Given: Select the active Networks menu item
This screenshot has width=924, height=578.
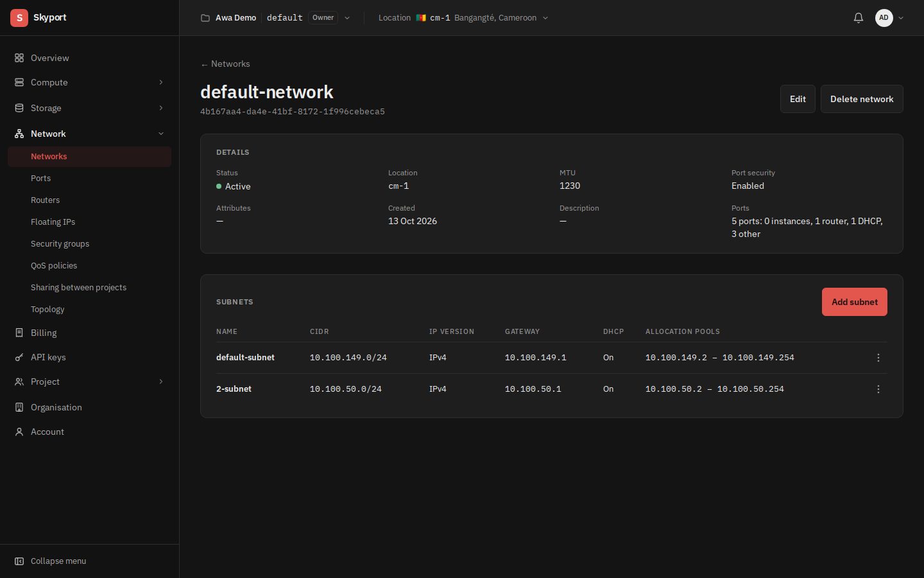Looking at the screenshot, I should [89, 156].
